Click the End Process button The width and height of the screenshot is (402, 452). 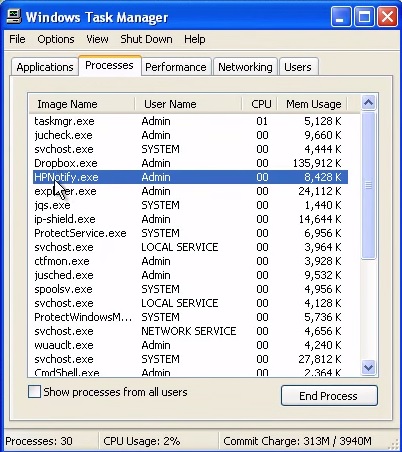[x=329, y=396]
